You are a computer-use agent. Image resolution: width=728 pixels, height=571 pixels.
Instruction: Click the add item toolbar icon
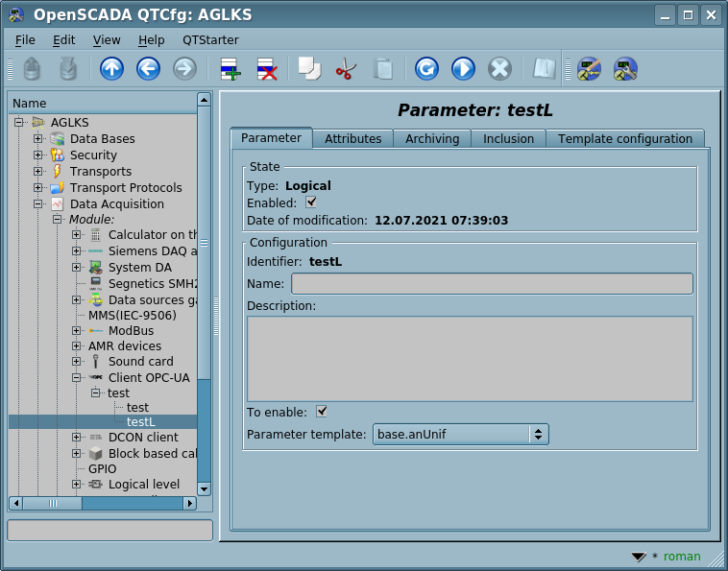(x=231, y=69)
